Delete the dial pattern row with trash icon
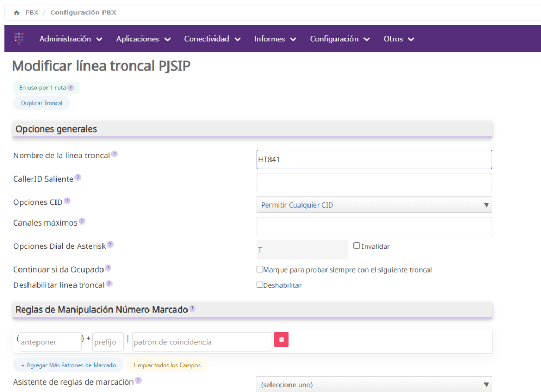 click(x=281, y=340)
